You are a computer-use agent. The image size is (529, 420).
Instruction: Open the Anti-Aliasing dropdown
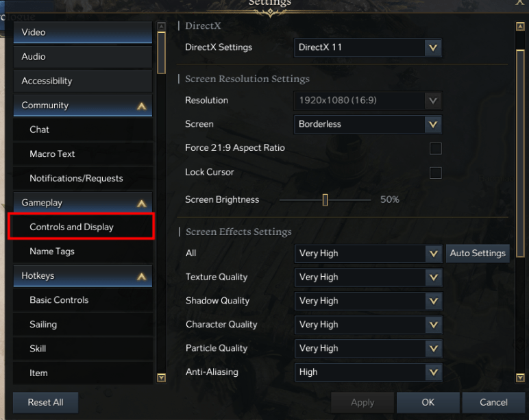point(432,372)
